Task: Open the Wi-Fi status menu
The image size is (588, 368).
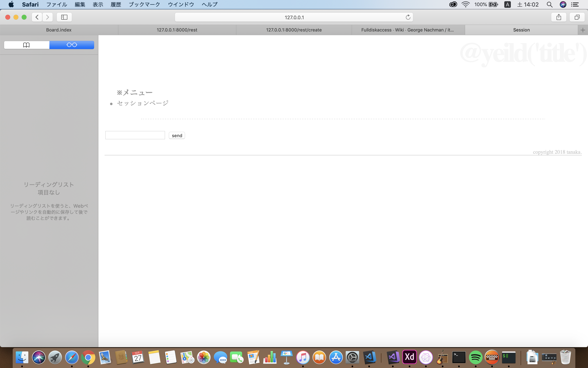Action: click(465, 4)
